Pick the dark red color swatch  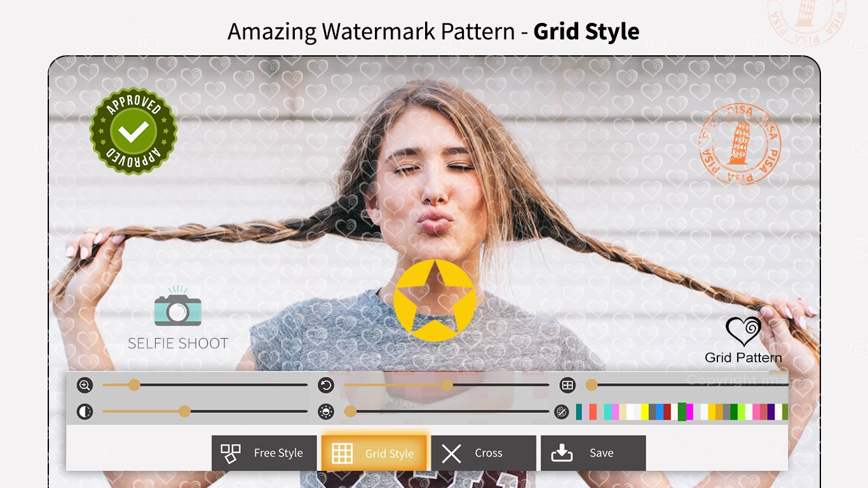pyautogui.click(x=667, y=412)
